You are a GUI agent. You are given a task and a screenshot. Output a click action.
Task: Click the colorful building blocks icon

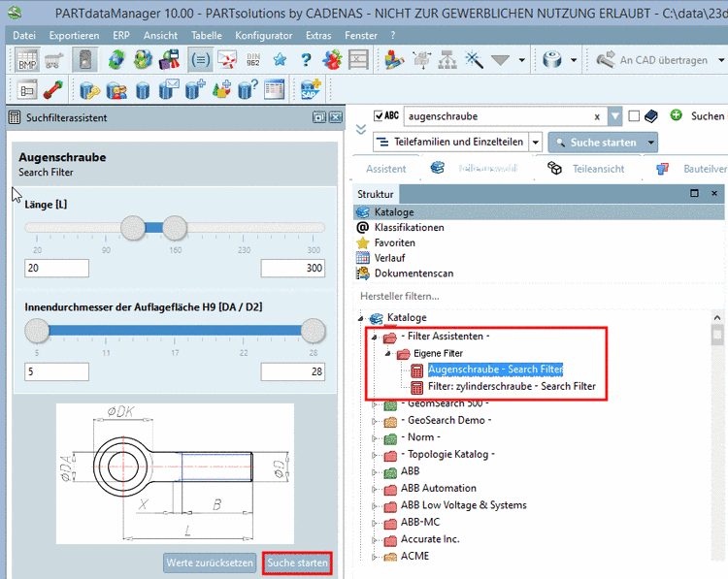(395, 60)
